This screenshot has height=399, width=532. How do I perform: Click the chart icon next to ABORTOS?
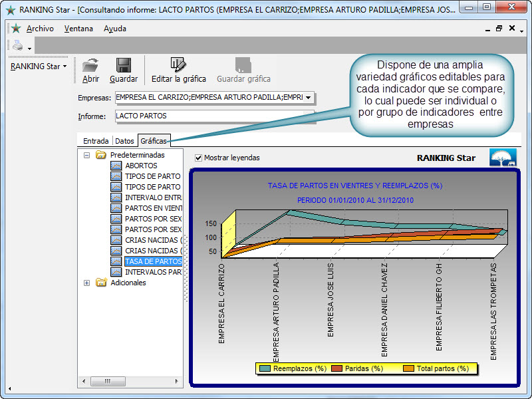click(x=116, y=166)
